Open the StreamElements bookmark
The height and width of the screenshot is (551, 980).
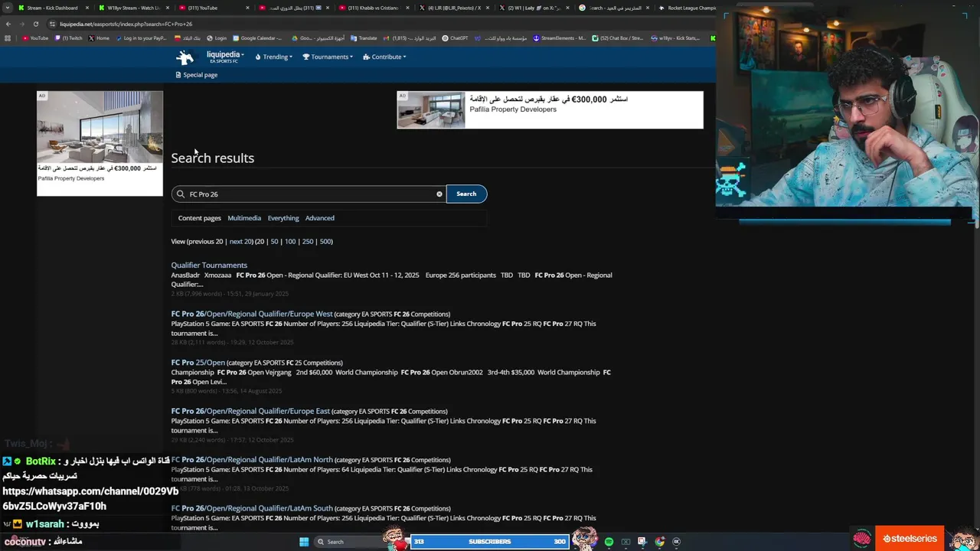[x=560, y=38]
